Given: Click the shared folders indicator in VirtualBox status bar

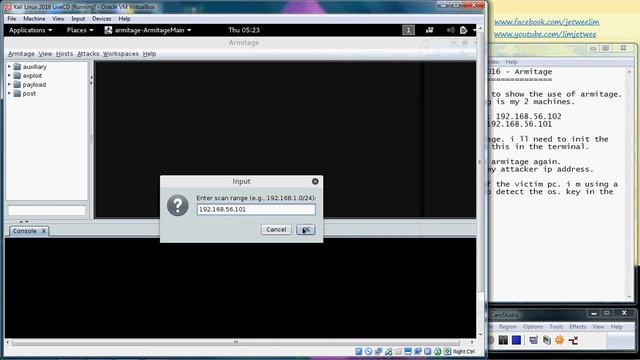Looking at the screenshot, I should click(x=398, y=351).
